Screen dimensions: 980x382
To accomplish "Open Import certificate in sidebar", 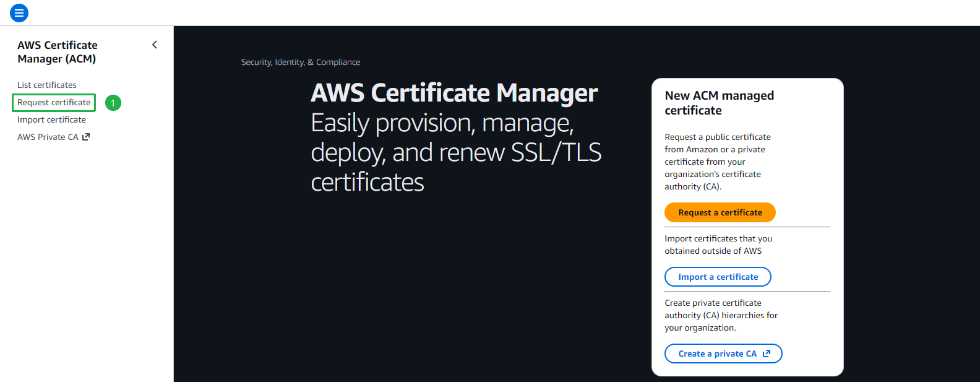I will [51, 119].
